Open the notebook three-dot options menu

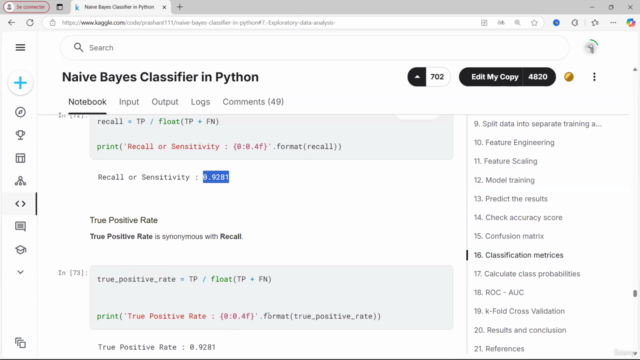pos(594,77)
